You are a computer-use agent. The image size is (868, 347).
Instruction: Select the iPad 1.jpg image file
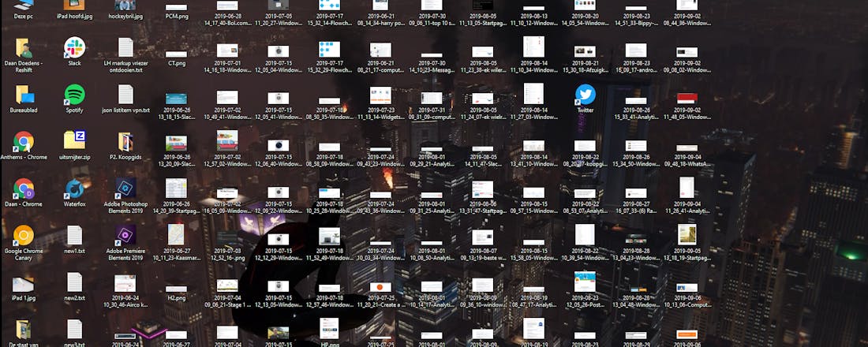pyautogui.click(x=24, y=283)
